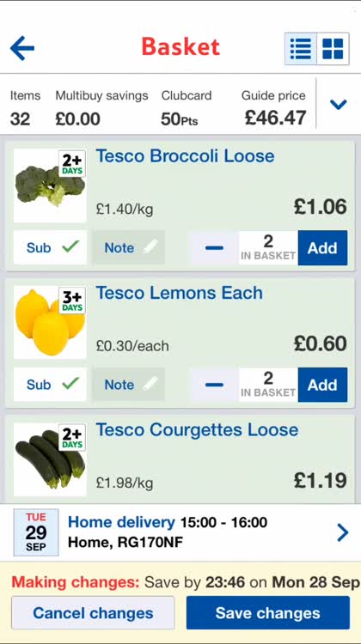Decrease Lemons quantity with minus
The height and width of the screenshot is (644, 361).
(214, 385)
